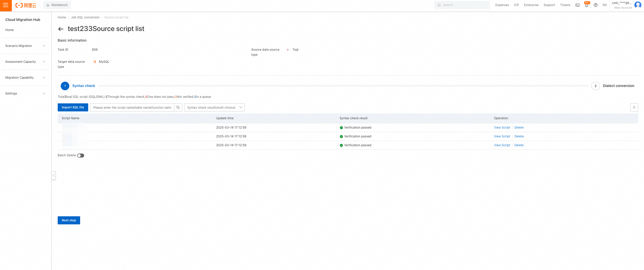This screenshot has height=270, width=644.
Task: Open the Tickets menu
Action: (x=565, y=5)
